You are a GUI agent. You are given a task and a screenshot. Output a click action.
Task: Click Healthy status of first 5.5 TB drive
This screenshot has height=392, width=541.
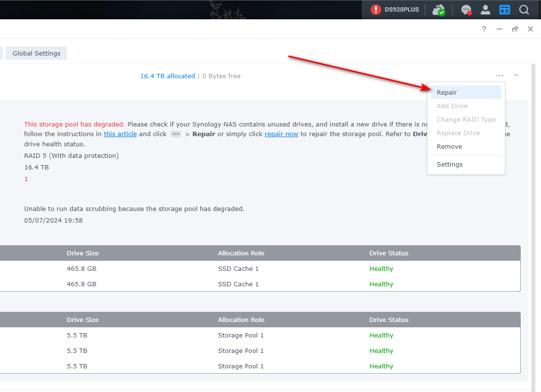pyautogui.click(x=381, y=335)
